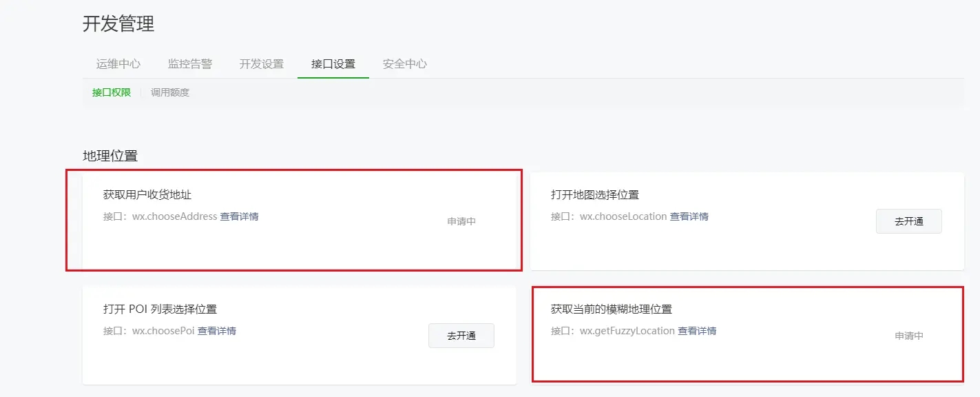This screenshot has width=980, height=397.
Task: Click 去开通 for 打开地图选择位置
Action: click(908, 221)
